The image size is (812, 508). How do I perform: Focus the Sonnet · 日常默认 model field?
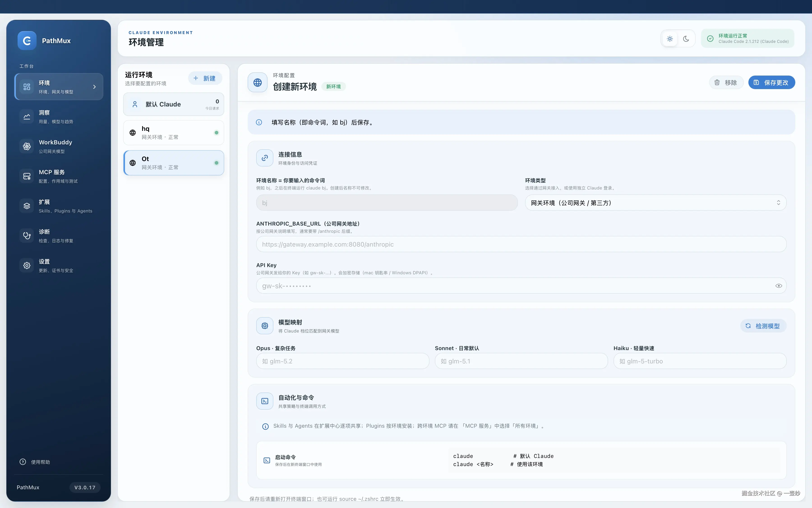pos(521,361)
